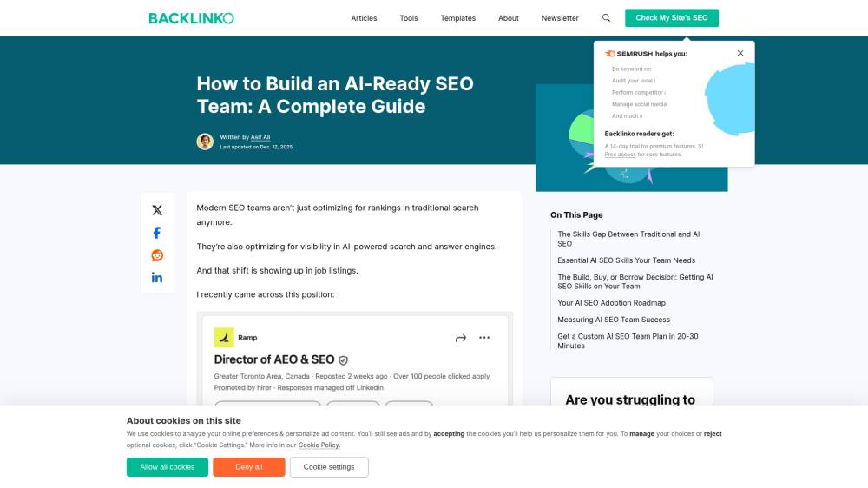Click Check My Site's SEO button
This screenshot has height=488, width=868.
tap(672, 17)
